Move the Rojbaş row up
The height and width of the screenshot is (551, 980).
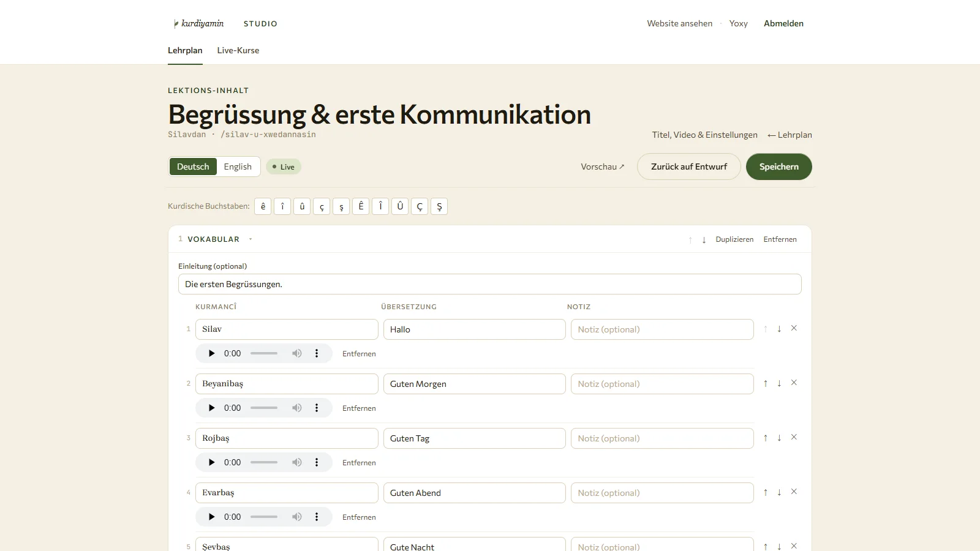click(766, 438)
